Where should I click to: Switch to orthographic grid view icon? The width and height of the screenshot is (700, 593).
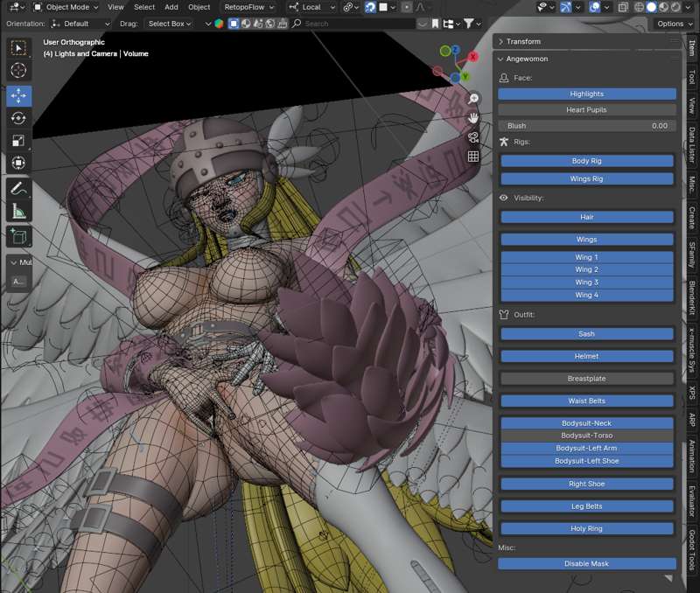[473, 157]
